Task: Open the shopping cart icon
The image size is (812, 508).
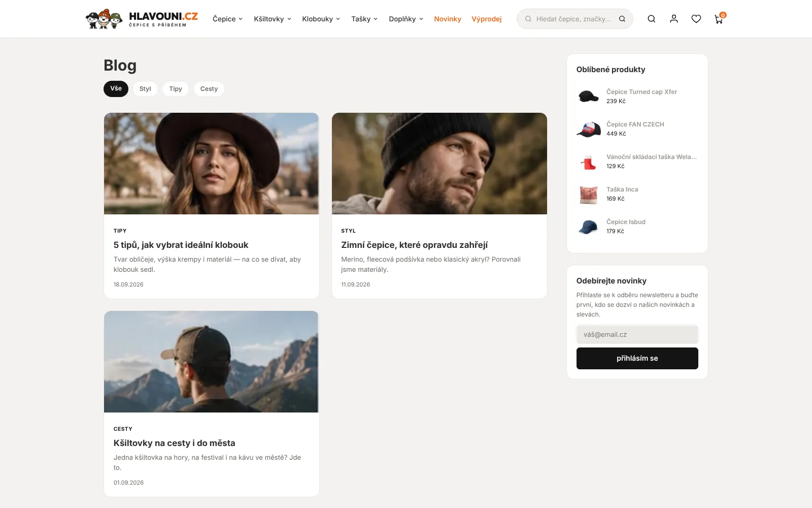Action: coord(719,19)
